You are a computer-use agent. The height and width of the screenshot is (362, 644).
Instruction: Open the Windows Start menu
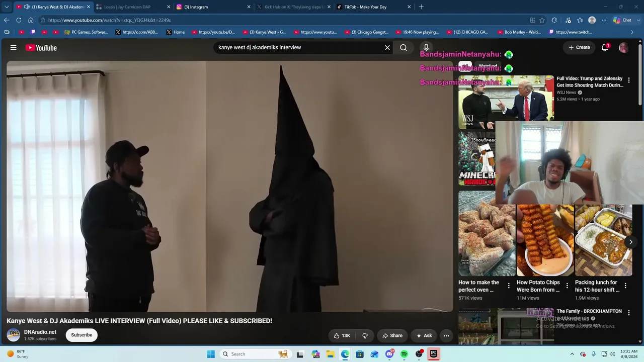pos(211,354)
